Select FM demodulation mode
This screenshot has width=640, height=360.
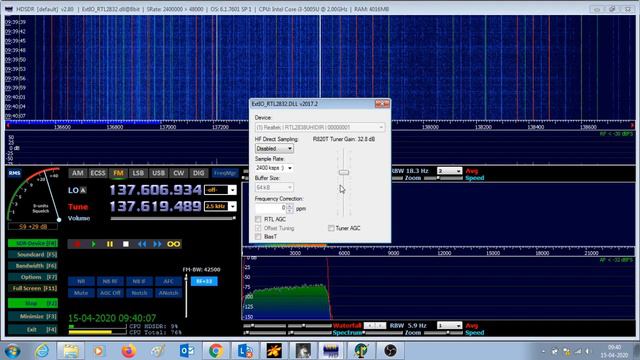click(x=118, y=173)
